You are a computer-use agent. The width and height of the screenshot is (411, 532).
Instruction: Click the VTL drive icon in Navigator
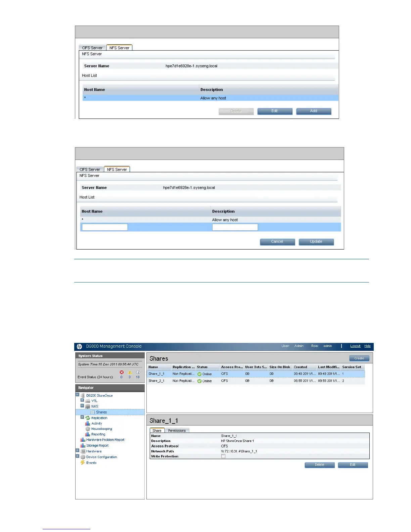pos(88,401)
